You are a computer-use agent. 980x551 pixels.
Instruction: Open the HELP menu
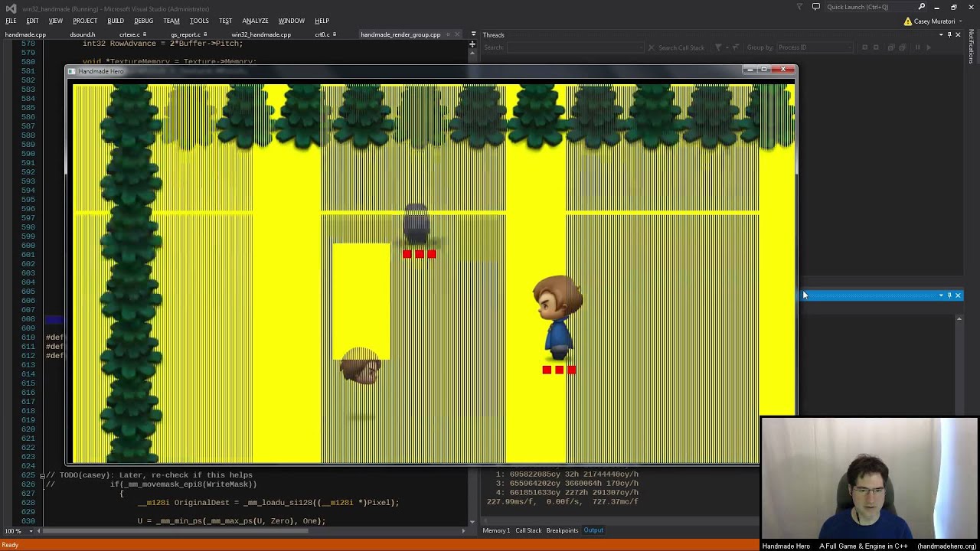(x=322, y=21)
